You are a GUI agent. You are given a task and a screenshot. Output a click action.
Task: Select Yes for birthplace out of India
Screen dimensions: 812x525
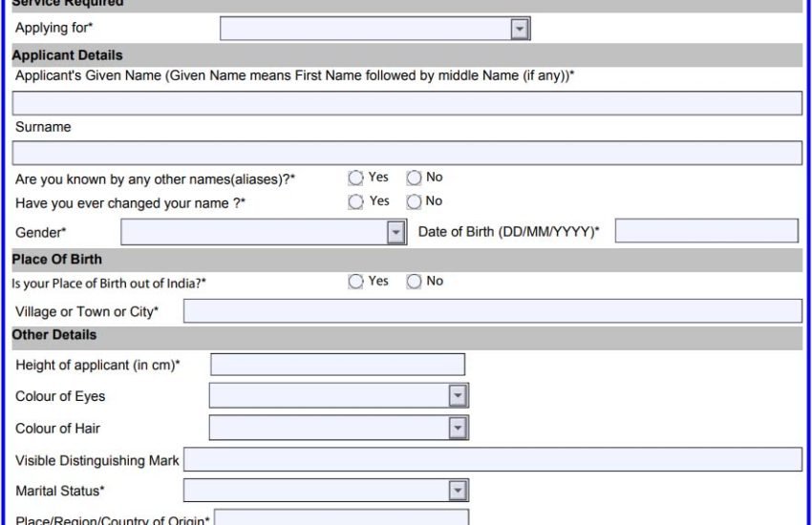(x=356, y=282)
